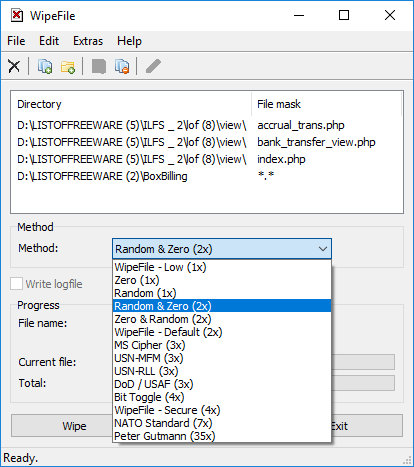The image size is (414, 467).
Task: Select Peter Gutmann (35x) method
Action: coord(222,436)
